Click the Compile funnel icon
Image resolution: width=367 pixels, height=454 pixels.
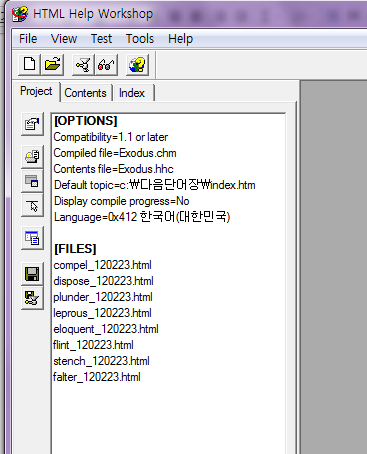[x=83, y=64]
